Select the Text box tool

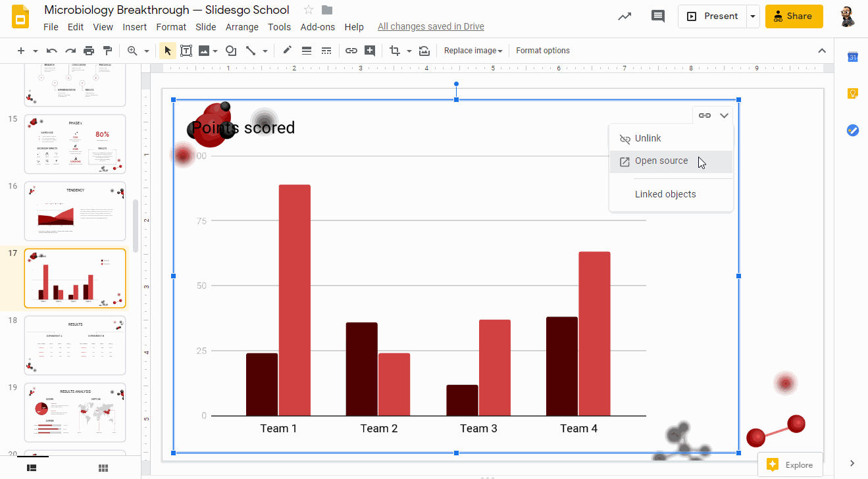[186, 51]
